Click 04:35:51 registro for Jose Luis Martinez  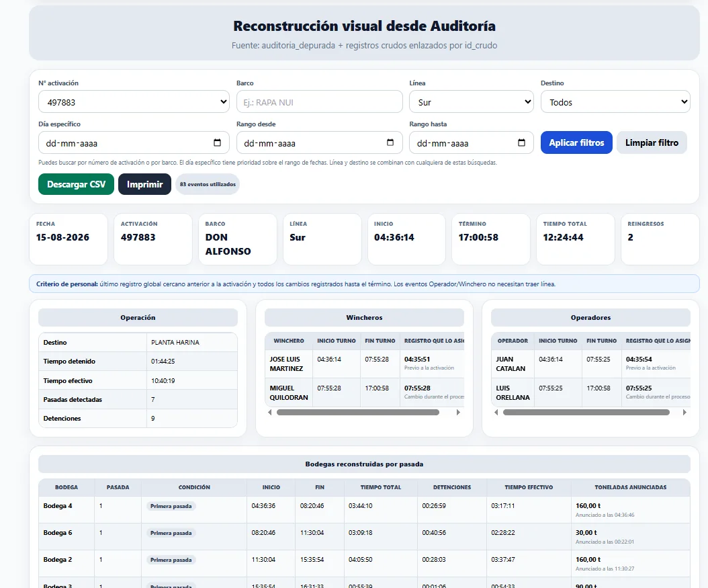click(416, 360)
